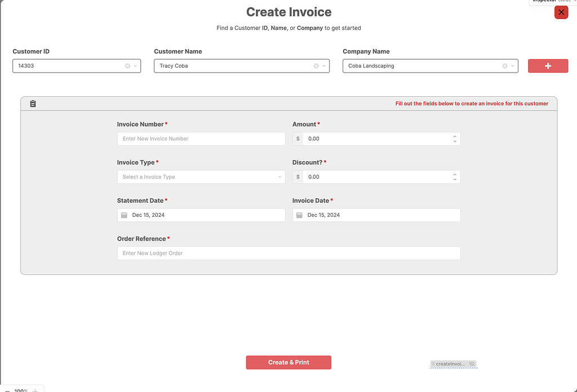Expand the Company Name dropdown chevron

[x=512, y=66]
